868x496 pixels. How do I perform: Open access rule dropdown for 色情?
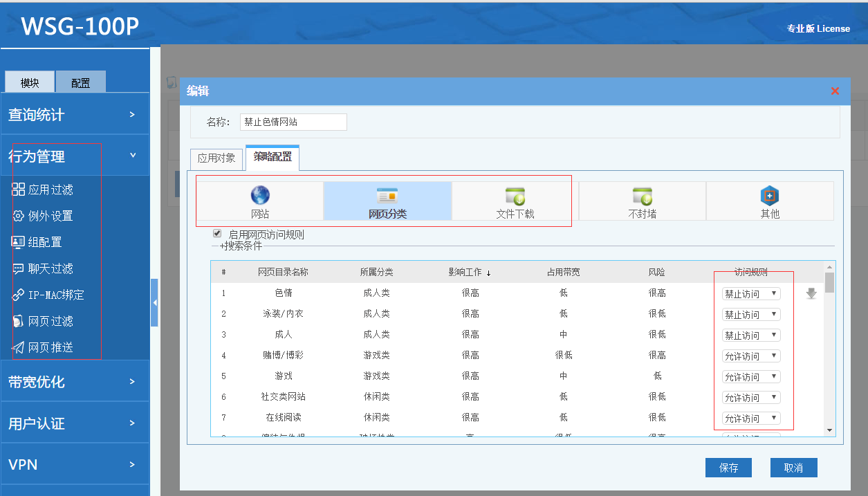click(751, 294)
